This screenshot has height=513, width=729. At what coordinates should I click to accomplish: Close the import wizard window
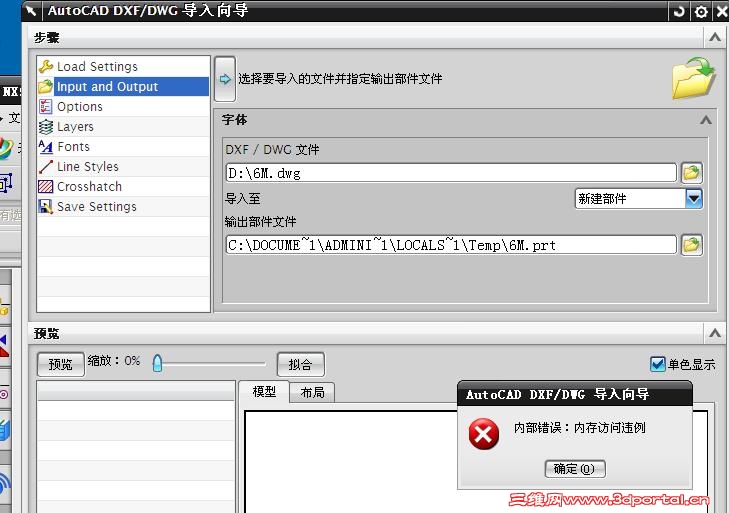(721, 11)
